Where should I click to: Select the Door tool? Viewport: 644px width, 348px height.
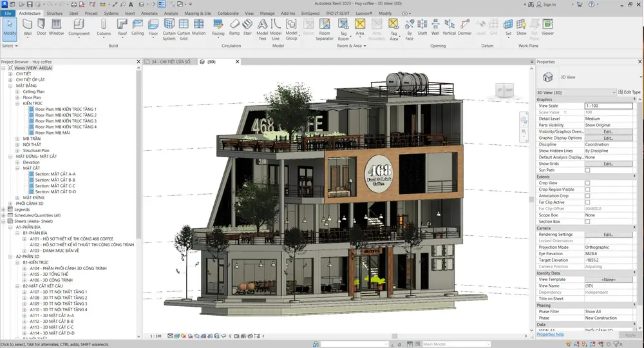point(41,28)
